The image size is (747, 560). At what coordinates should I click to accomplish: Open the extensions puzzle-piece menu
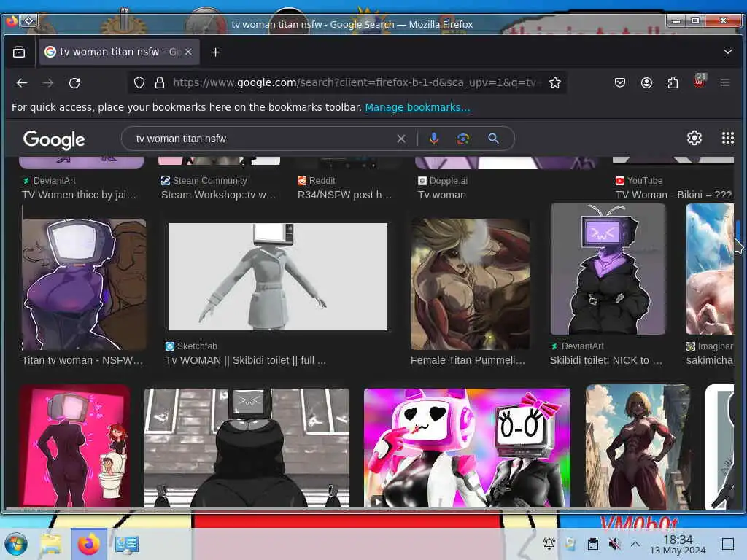pyautogui.click(x=673, y=82)
